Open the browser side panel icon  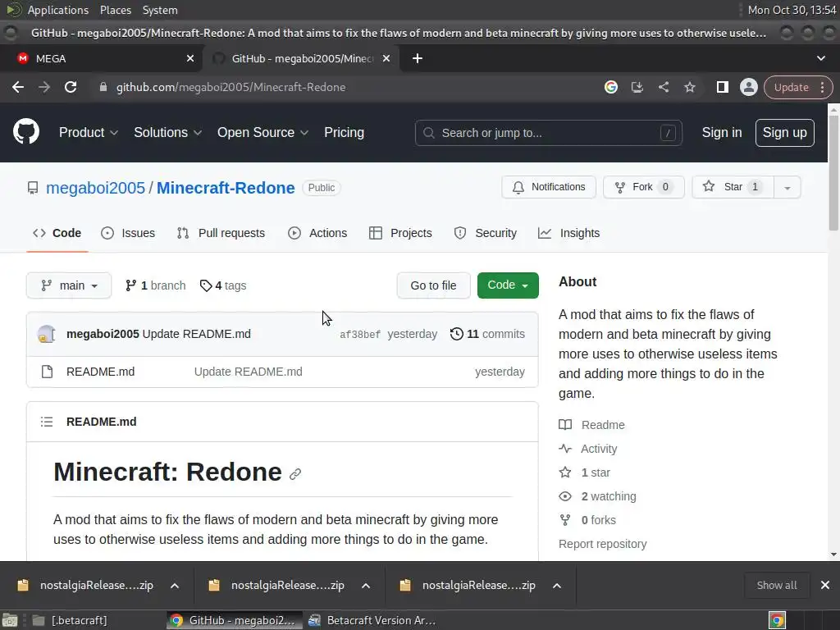[x=722, y=87]
